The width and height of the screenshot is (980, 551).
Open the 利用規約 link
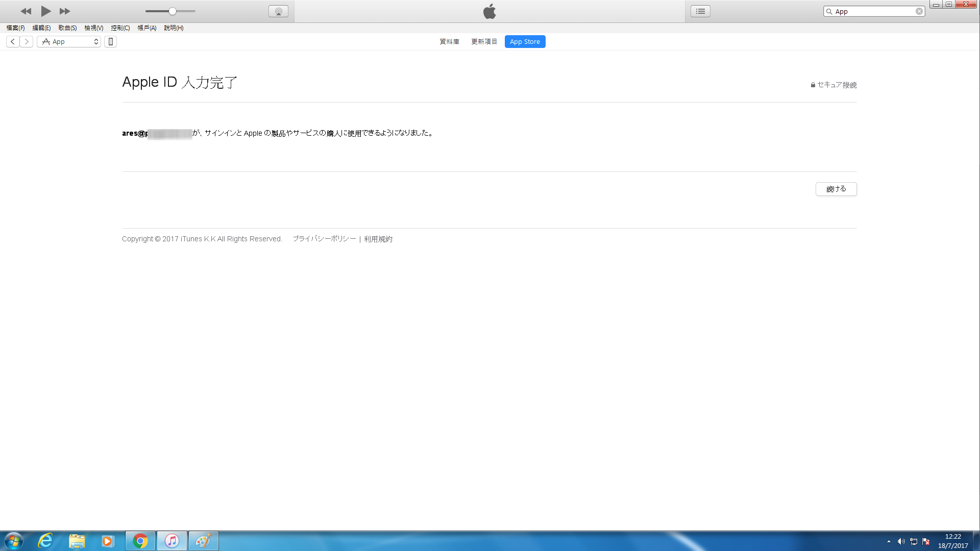point(378,239)
